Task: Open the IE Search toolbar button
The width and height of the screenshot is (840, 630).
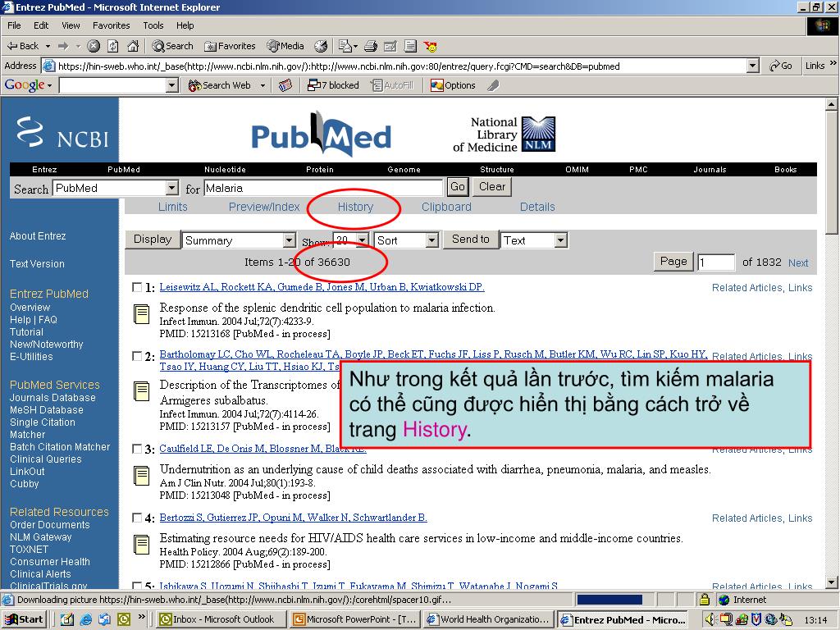Action: click(172, 46)
